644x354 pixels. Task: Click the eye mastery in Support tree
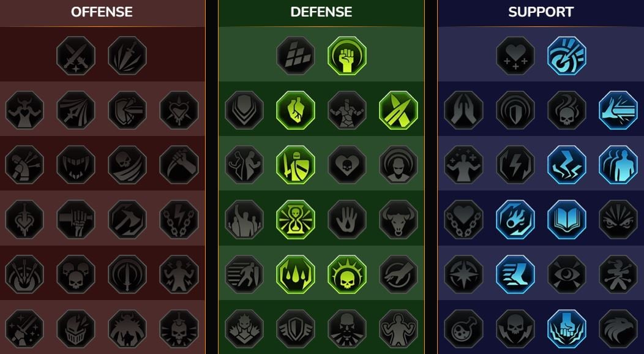pos(567,274)
